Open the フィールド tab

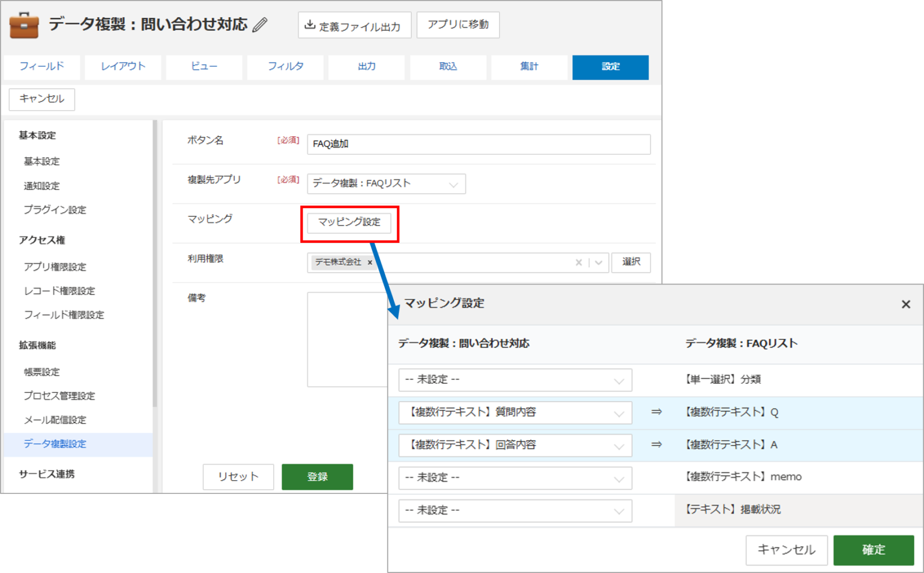point(42,67)
